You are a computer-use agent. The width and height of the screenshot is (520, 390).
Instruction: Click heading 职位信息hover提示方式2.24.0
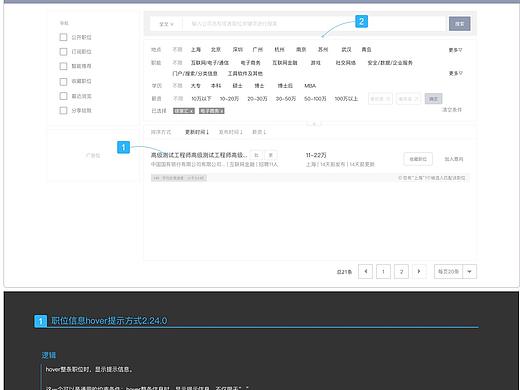click(x=109, y=321)
